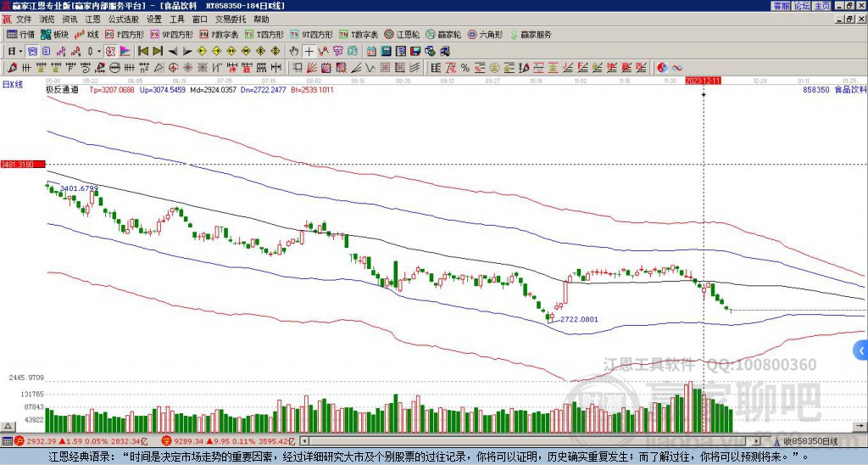
Task: Toggle the crosshair cursor tool
Action: 309,52
